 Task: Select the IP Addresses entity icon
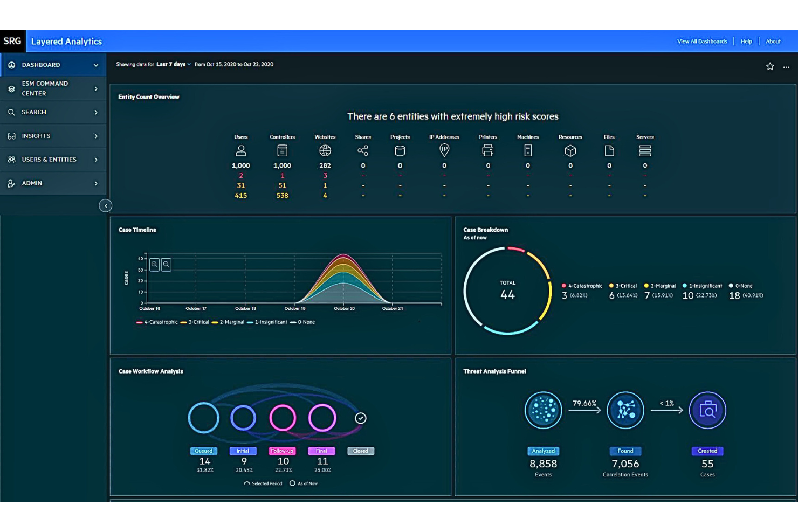[x=444, y=150]
